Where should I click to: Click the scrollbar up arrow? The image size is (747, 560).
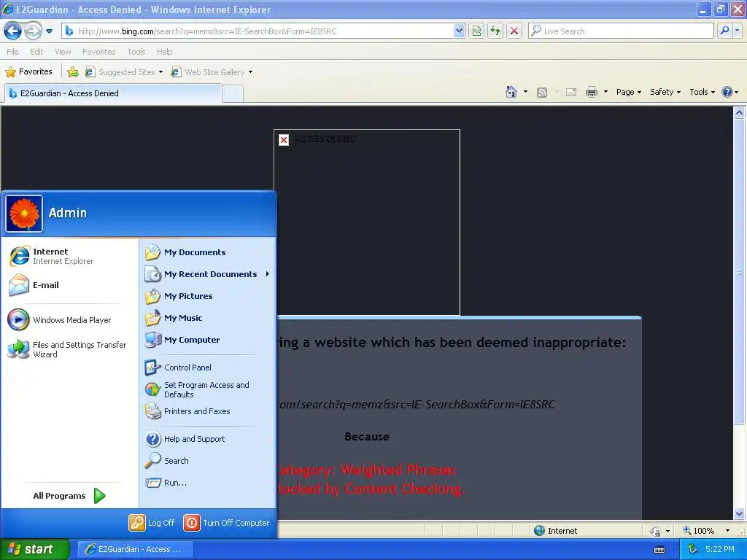coord(739,113)
